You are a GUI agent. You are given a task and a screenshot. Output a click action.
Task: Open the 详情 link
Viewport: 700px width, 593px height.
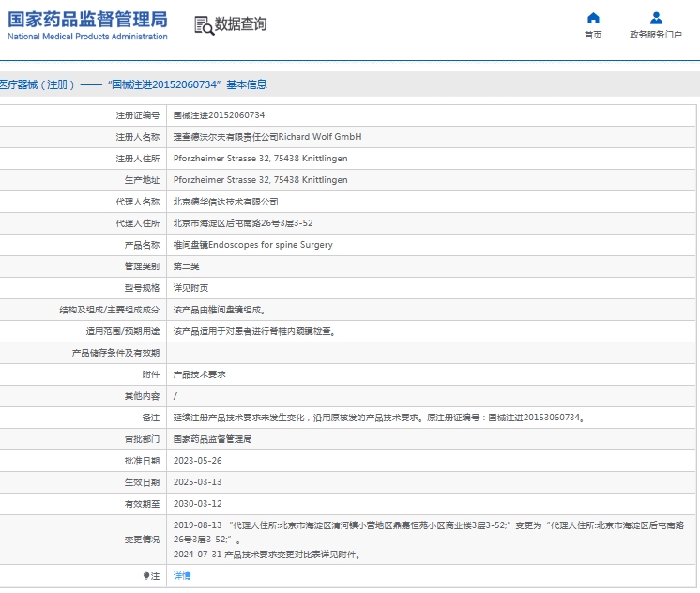pyautogui.click(x=182, y=576)
